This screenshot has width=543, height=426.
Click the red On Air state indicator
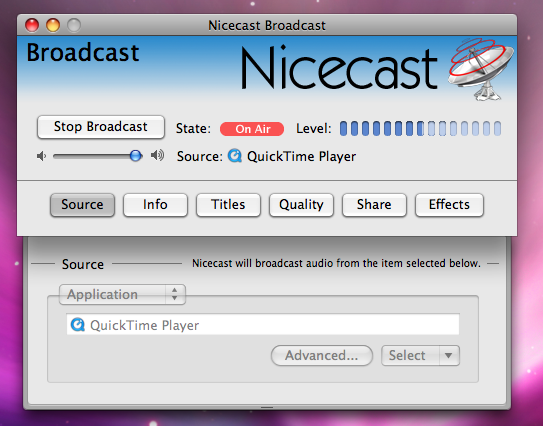pos(252,129)
